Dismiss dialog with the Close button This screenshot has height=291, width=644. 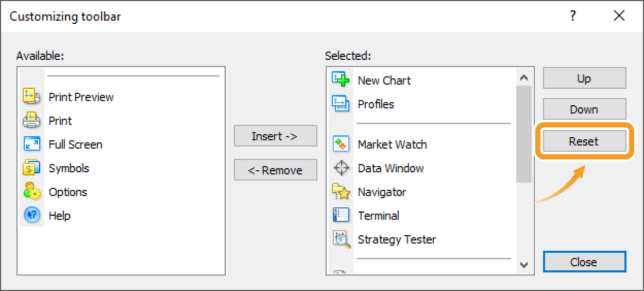(x=585, y=262)
